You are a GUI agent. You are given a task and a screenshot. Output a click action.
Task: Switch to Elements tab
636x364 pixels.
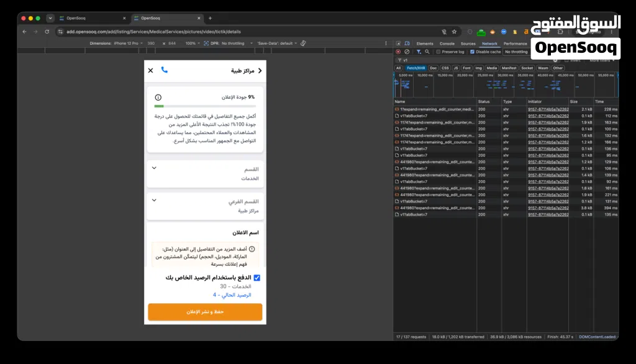[x=425, y=43]
